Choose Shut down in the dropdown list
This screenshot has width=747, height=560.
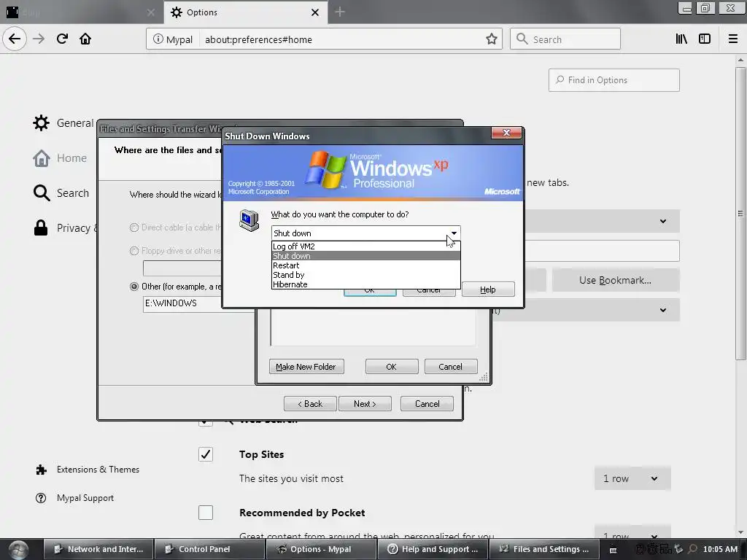click(366, 256)
